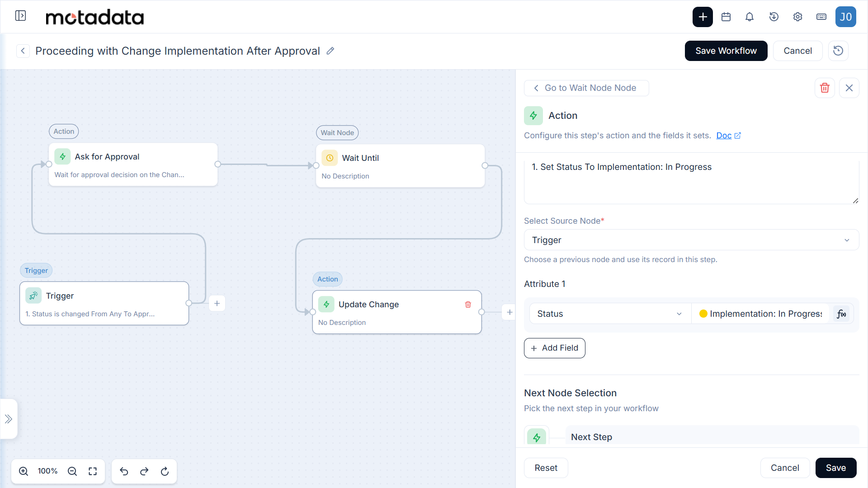868x488 pixels.
Task: Open the Status attribute dropdown
Action: 609,314
